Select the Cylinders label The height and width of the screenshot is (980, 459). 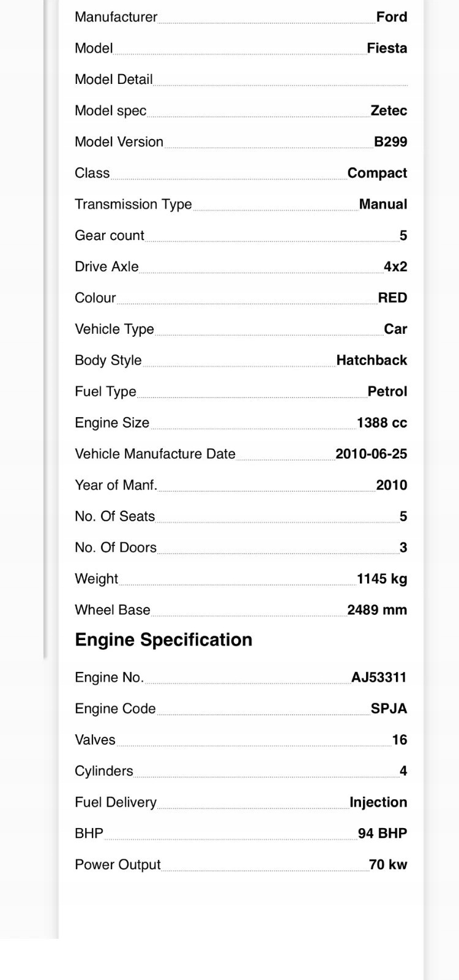[104, 772]
